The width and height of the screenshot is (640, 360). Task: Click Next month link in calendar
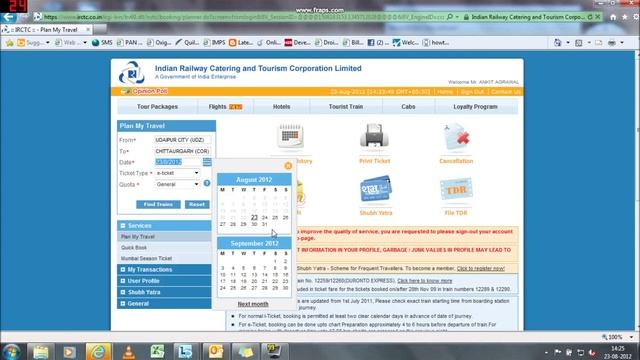253,304
